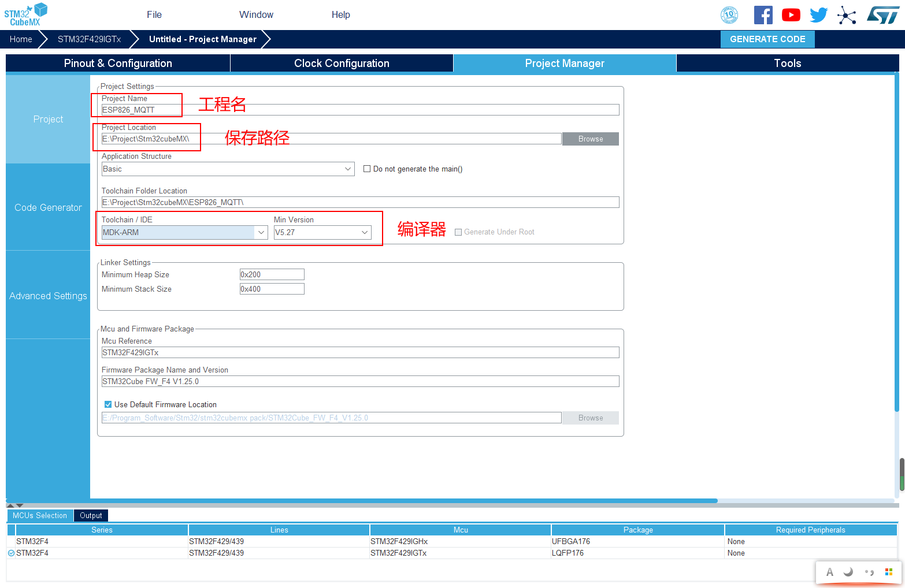905x588 pixels.
Task: Click the Toolchain Folder Location field
Action: tap(361, 202)
